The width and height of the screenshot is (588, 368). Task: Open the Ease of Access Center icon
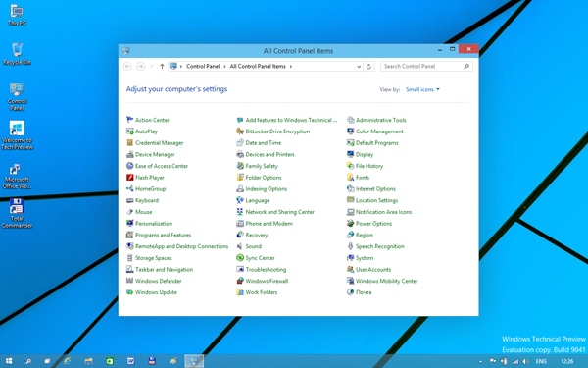[129, 166]
